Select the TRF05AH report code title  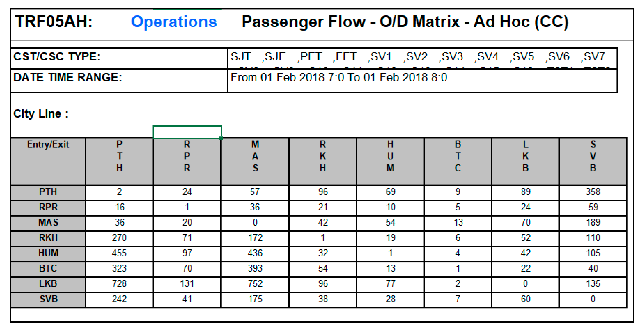point(54,22)
